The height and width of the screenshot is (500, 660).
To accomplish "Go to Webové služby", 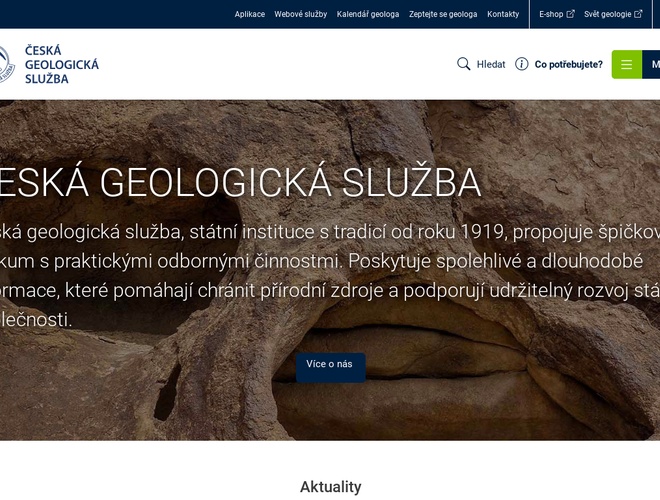I will [301, 14].
